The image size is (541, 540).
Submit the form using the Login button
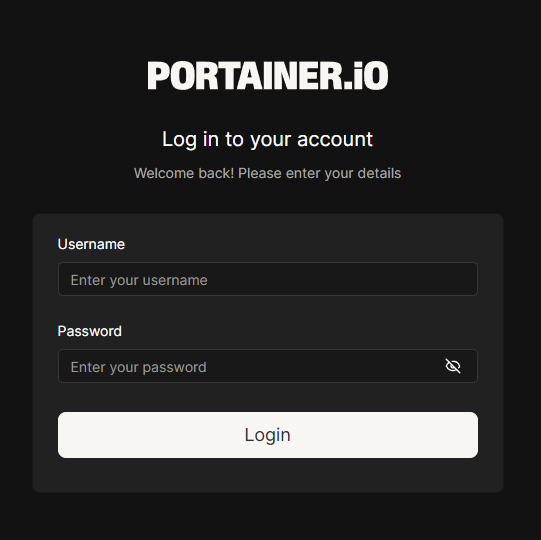[x=268, y=435]
